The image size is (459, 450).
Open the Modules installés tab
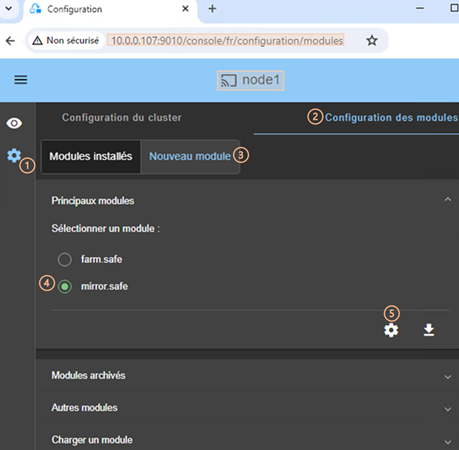pos(91,156)
